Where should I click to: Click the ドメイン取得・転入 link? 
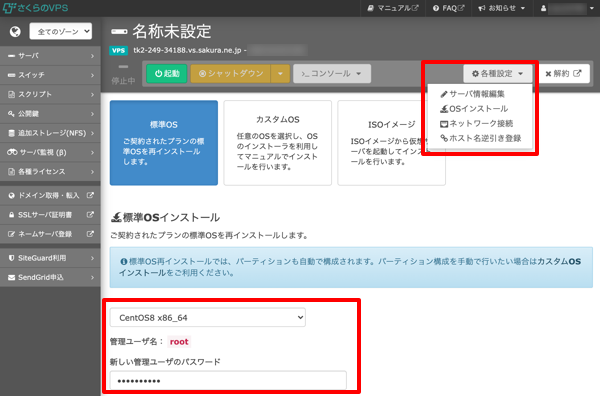coord(50,196)
